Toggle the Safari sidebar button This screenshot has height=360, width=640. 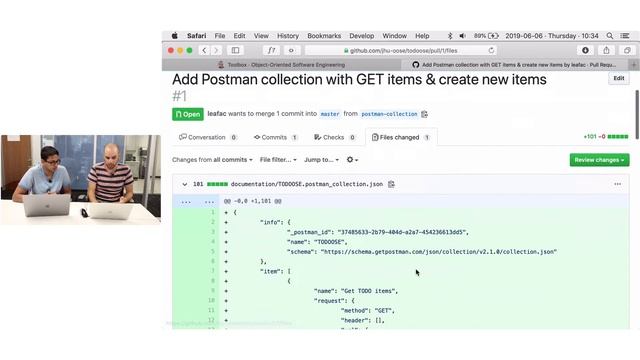click(236, 50)
